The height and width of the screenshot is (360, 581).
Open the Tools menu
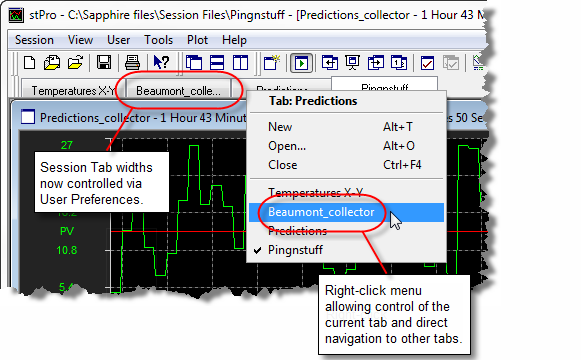[x=159, y=40]
